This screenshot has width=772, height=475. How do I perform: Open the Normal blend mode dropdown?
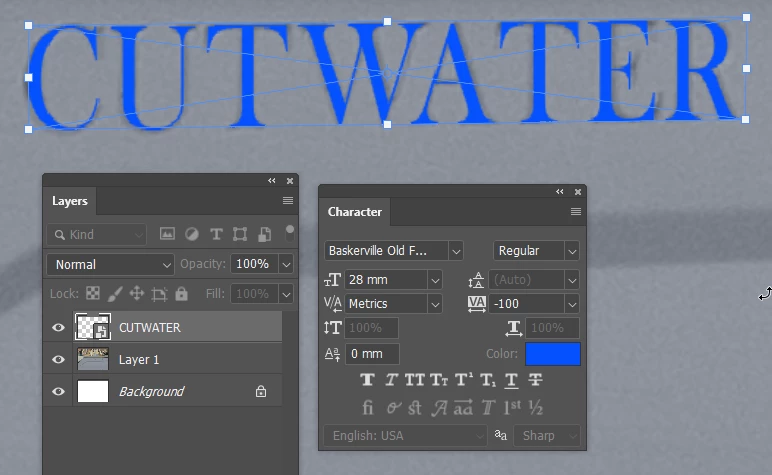click(x=110, y=264)
